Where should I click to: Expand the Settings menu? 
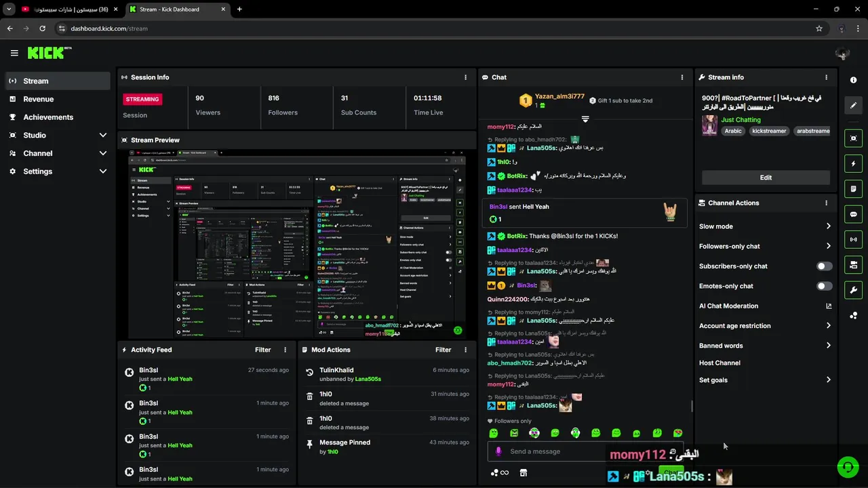[x=57, y=171]
